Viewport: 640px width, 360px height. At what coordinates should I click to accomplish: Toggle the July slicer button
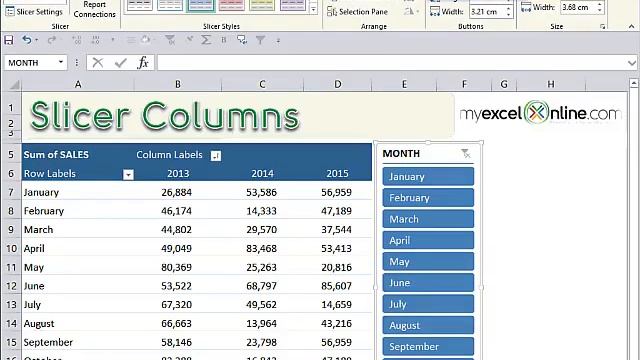tap(428, 304)
